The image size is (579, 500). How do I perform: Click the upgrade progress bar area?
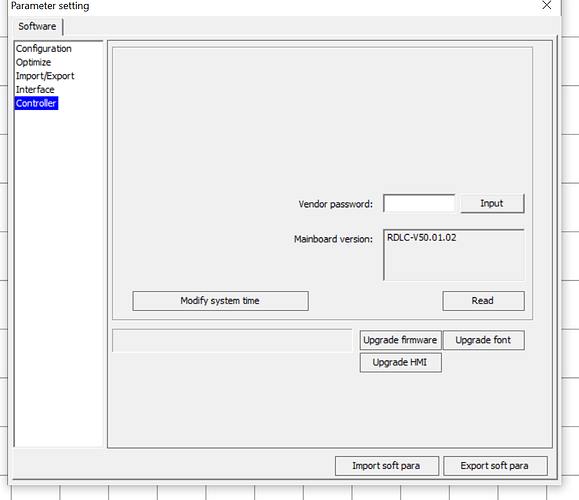pos(232,341)
